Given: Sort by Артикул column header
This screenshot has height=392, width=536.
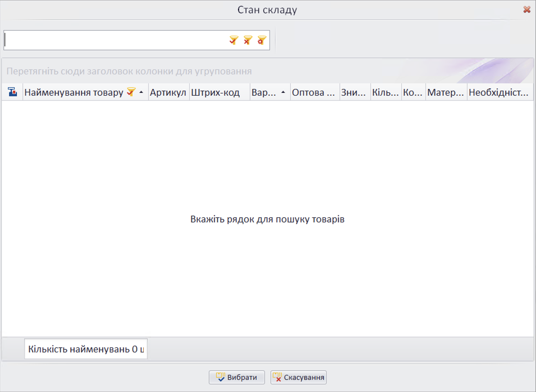Looking at the screenshot, I should click(168, 92).
